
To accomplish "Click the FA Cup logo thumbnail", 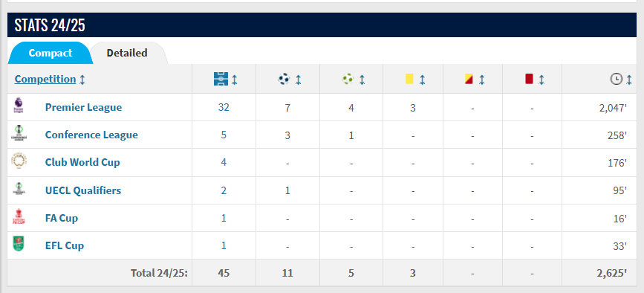I will coord(19,216).
